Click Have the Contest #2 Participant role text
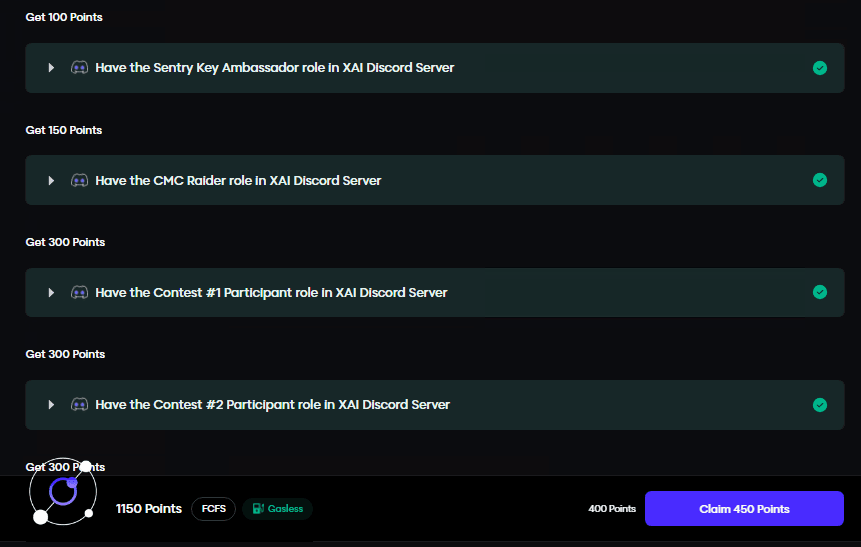Viewport: 861px width, 547px height. [272, 405]
